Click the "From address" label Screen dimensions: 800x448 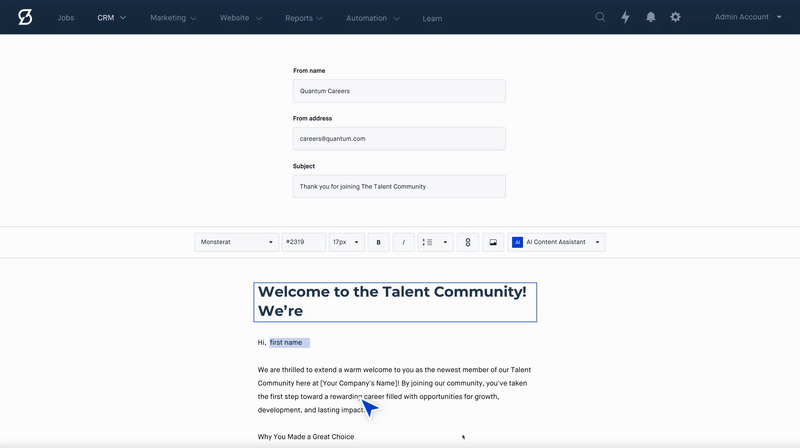click(312, 118)
